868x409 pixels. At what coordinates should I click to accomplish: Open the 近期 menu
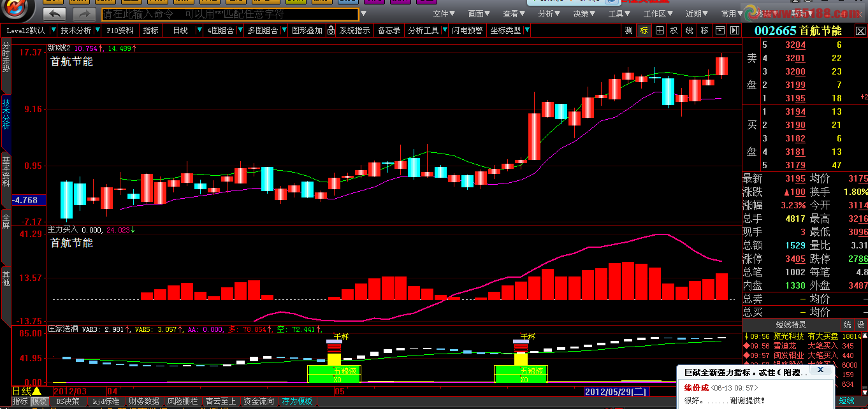click(x=697, y=13)
